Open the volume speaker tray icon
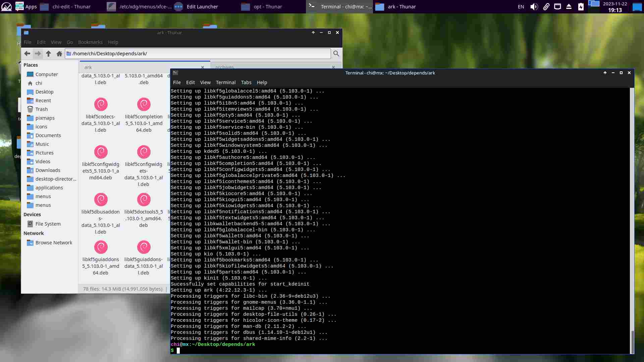Screen dimensions: 644x362 coord(534,7)
